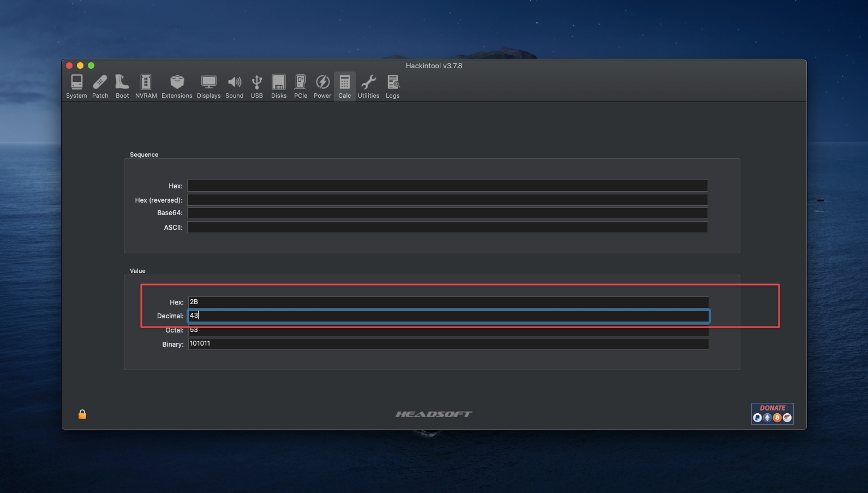Viewport: 868px width, 493px height.
Task: Open the Boot section icon
Action: coord(122,86)
